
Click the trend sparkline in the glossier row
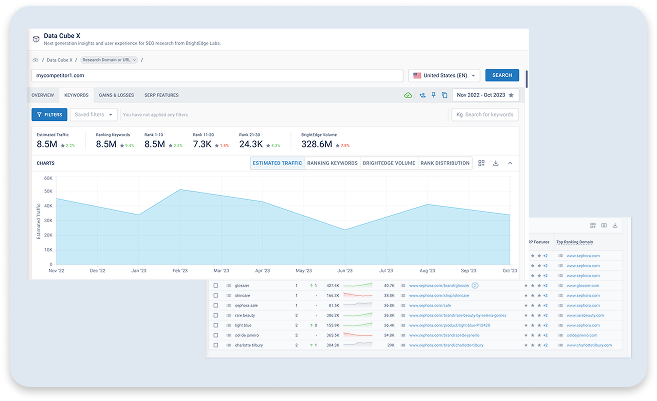coord(357,285)
